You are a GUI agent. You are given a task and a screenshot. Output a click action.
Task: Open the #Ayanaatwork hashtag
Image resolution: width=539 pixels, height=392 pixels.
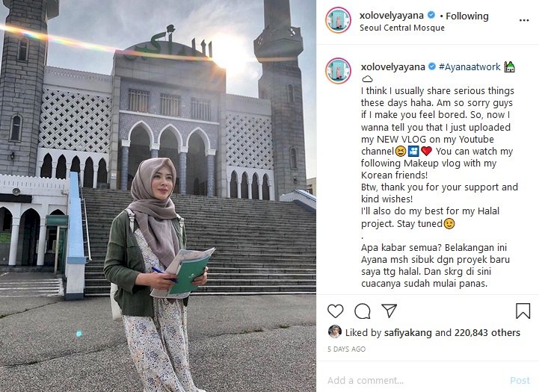coord(469,66)
